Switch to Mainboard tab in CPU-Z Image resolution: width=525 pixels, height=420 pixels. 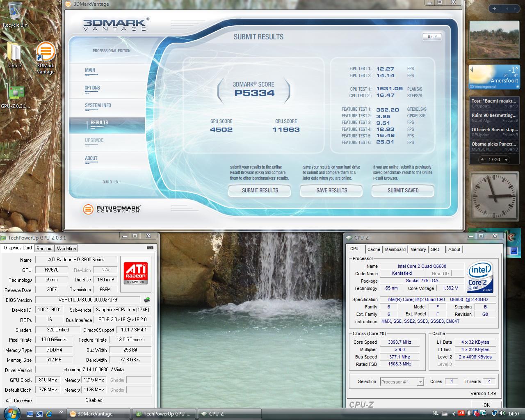pyautogui.click(x=395, y=249)
